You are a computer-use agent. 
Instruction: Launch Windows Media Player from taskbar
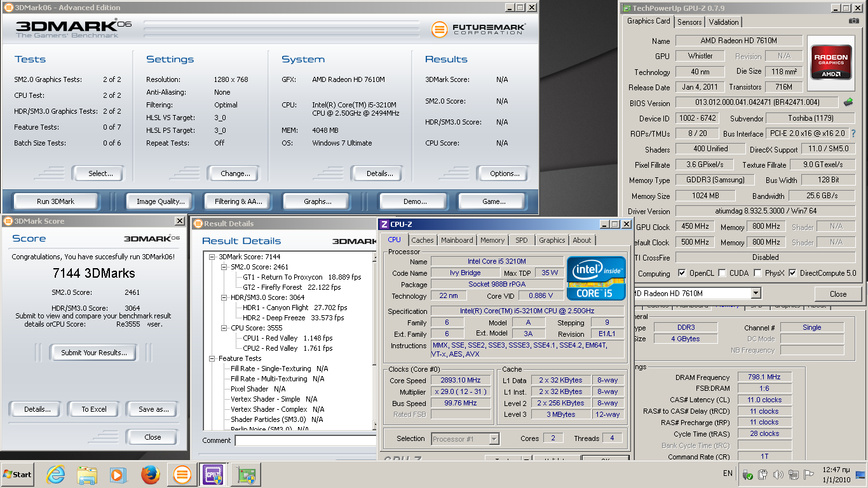[x=118, y=474]
